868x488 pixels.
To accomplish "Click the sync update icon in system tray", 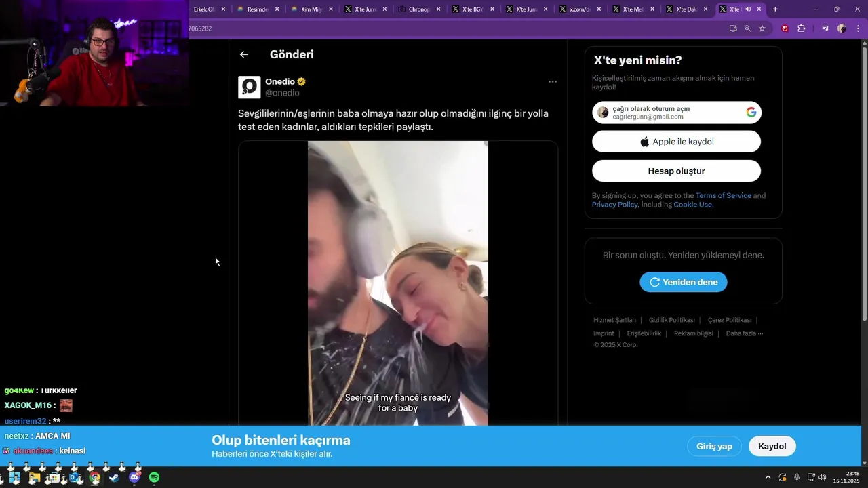I will point(783,477).
